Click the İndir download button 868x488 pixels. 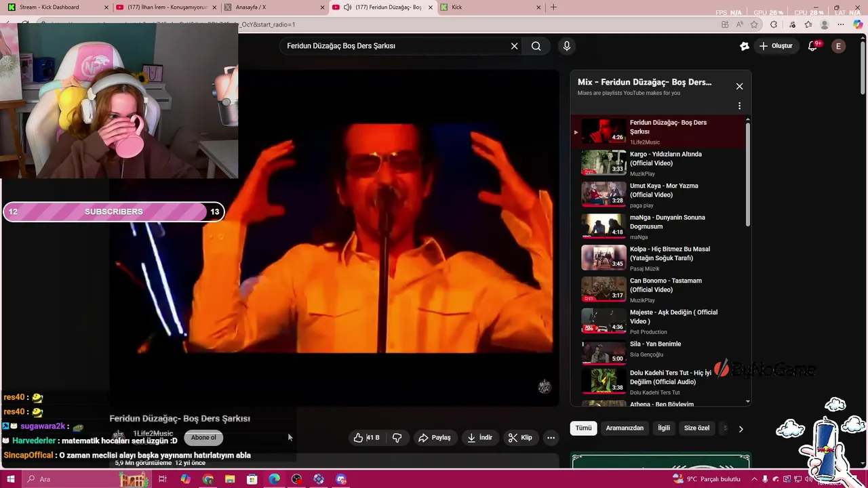coord(479,438)
